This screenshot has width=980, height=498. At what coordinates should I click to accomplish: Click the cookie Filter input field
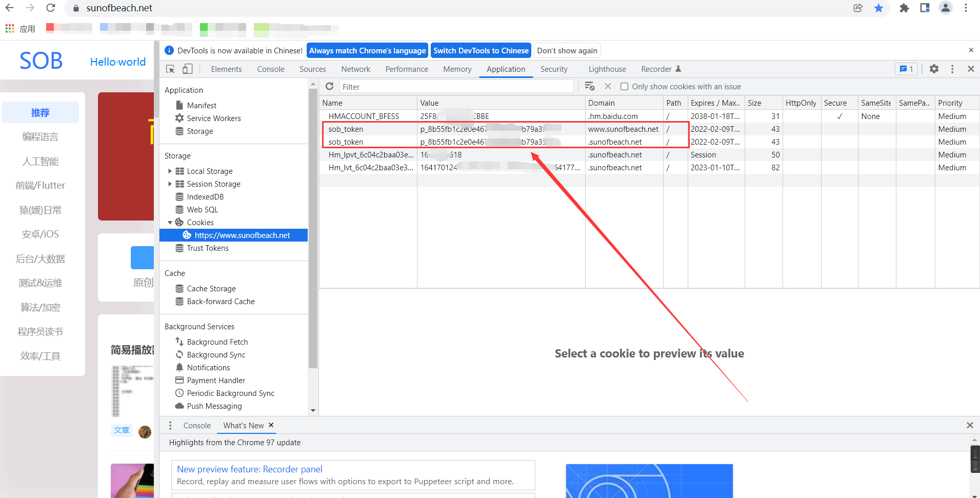[x=456, y=87]
